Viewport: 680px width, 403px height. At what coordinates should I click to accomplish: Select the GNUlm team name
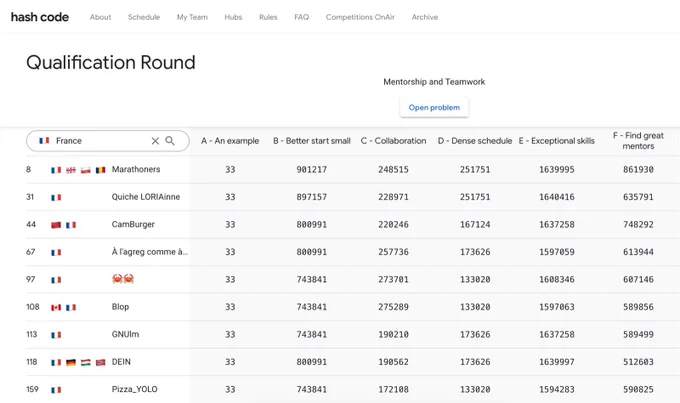point(125,334)
